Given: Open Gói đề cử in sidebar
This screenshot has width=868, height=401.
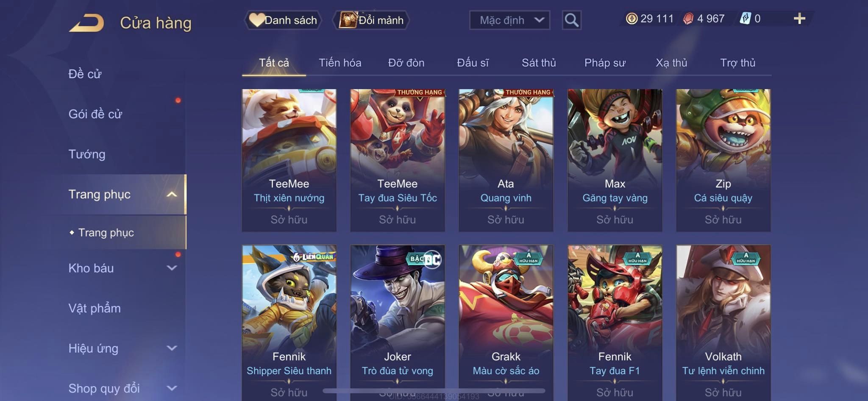Looking at the screenshot, I should click(x=95, y=114).
